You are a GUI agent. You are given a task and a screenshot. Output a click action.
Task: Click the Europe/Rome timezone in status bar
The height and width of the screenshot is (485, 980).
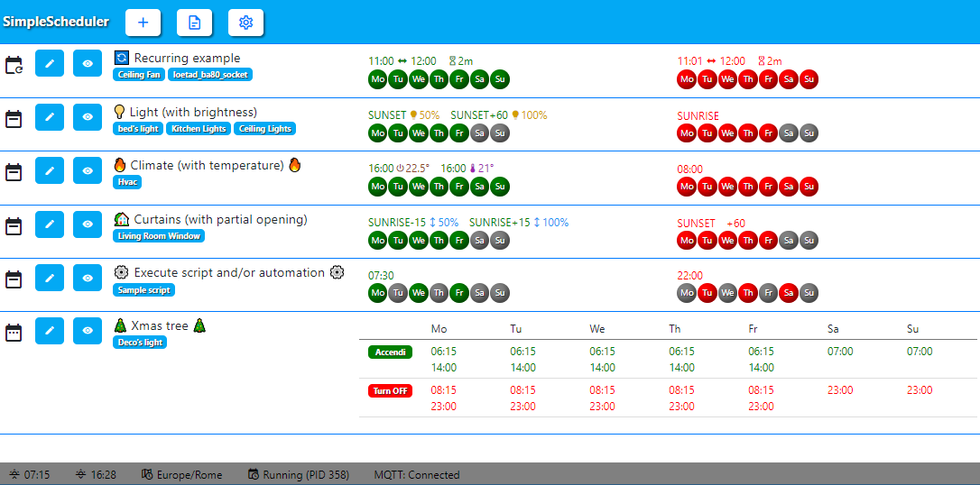182,475
